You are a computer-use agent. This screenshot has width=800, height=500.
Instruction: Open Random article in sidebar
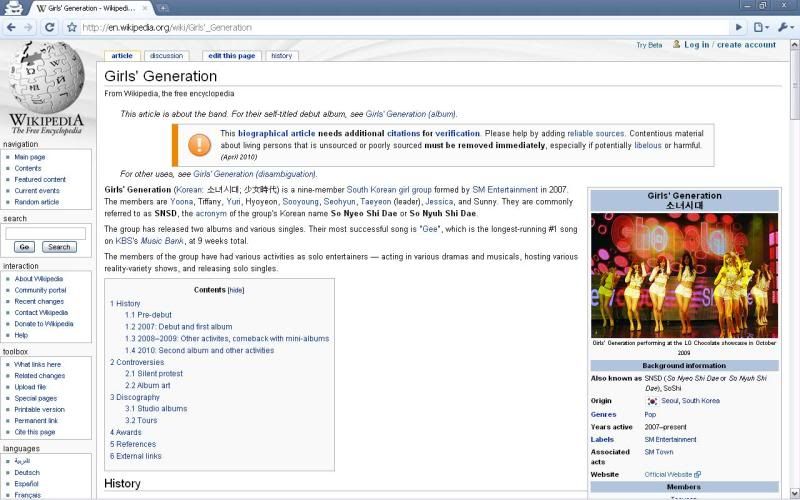[37, 202]
